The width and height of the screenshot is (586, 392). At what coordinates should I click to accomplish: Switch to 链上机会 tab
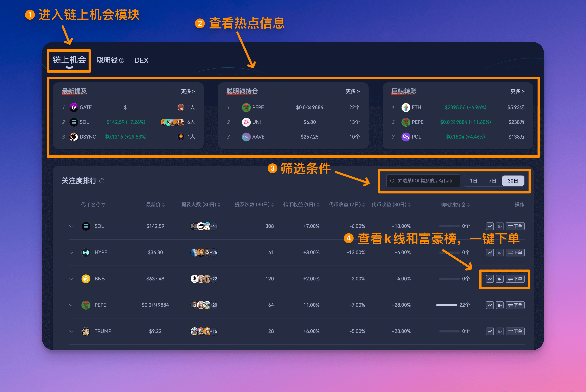click(x=69, y=60)
